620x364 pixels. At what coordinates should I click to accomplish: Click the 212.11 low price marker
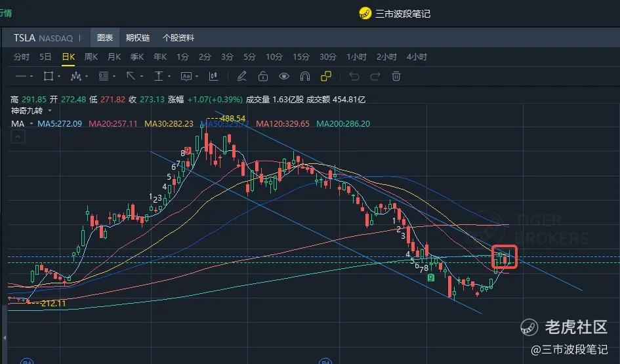[53, 303]
